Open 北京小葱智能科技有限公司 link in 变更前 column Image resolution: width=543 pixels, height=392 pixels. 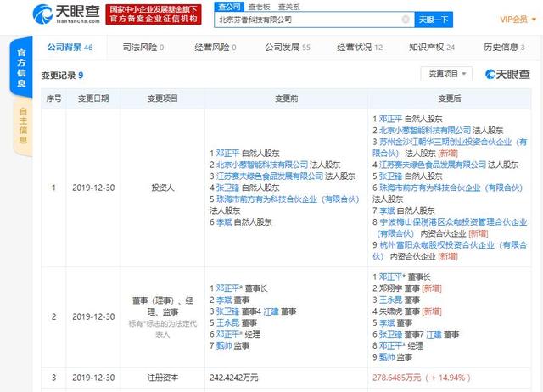pyautogui.click(x=262, y=165)
